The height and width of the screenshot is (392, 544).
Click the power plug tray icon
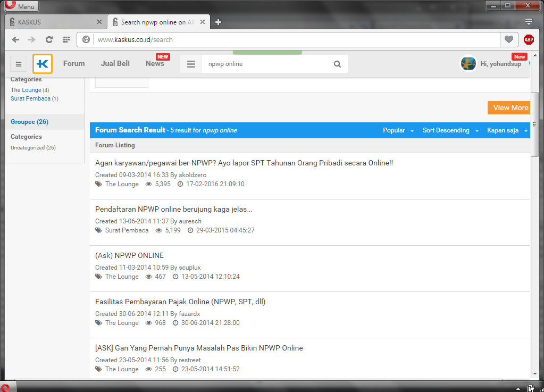(531, 388)
